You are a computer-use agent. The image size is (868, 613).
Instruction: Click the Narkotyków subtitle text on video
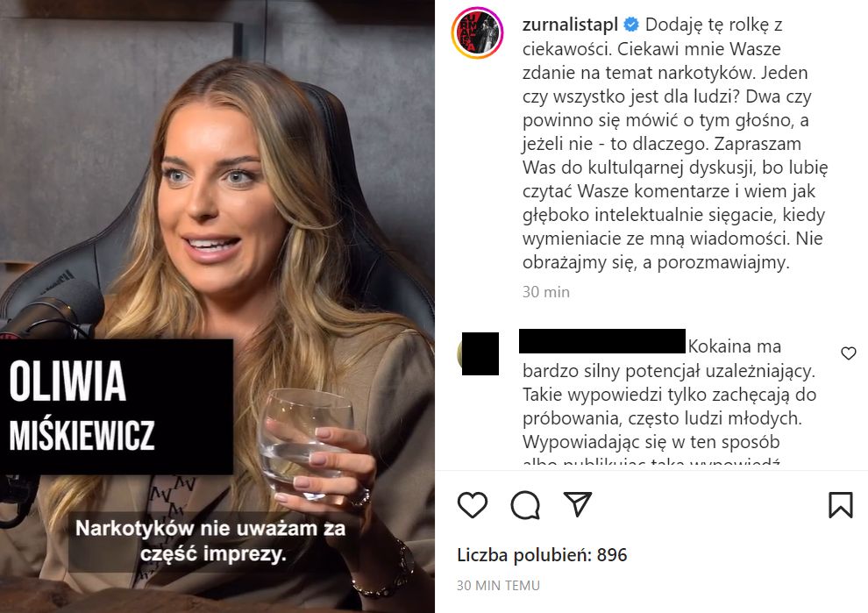click(x=211, y=540)
